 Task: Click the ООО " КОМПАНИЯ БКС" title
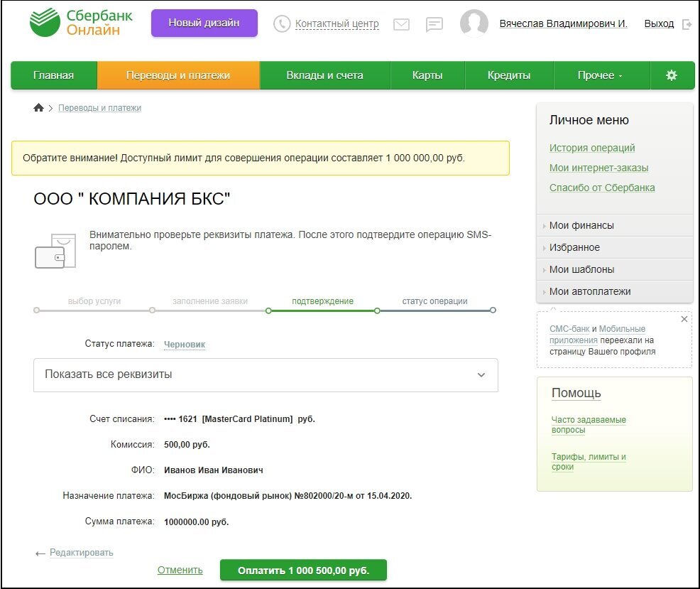132,199
